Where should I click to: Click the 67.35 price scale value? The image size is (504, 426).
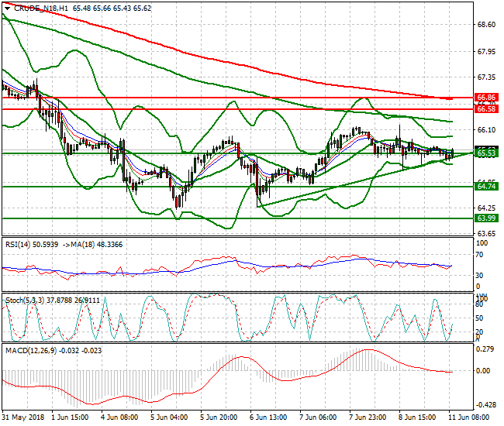[486, 77]
